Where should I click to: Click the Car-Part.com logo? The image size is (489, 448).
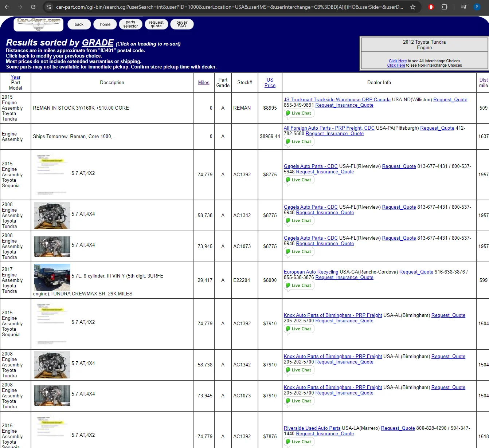39,24
